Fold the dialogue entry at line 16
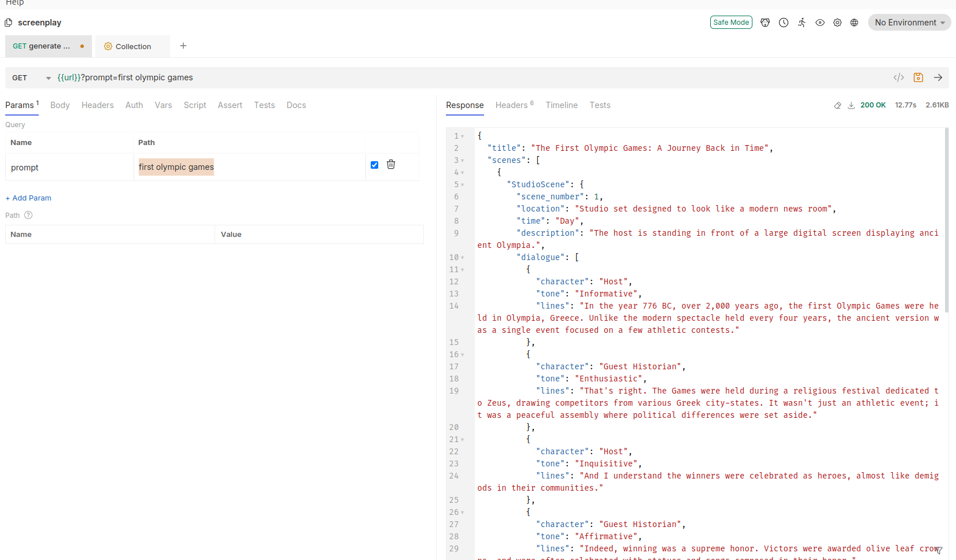This screenshot has height=560, width=956. click(463, 355)
